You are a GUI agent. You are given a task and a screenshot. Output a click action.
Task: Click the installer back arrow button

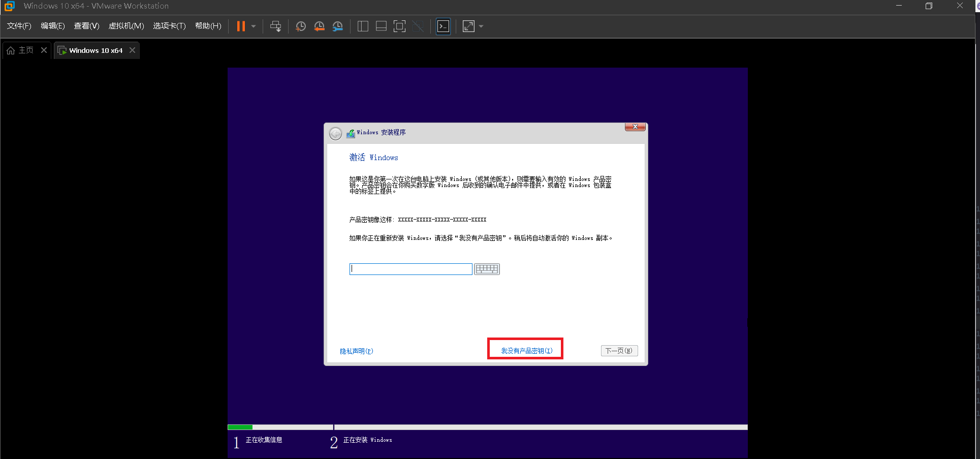(x=335, y=133)
